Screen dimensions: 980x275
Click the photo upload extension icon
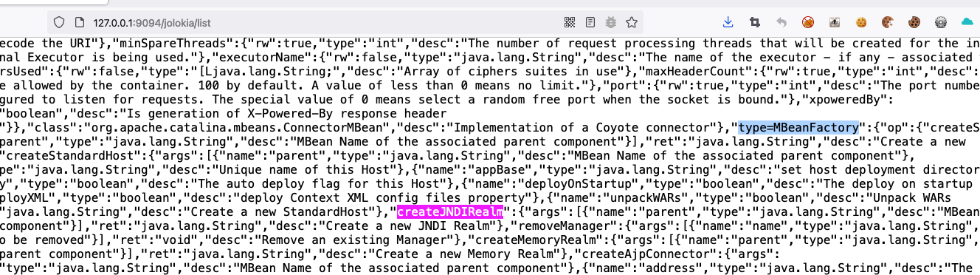[x=835, y=22]
